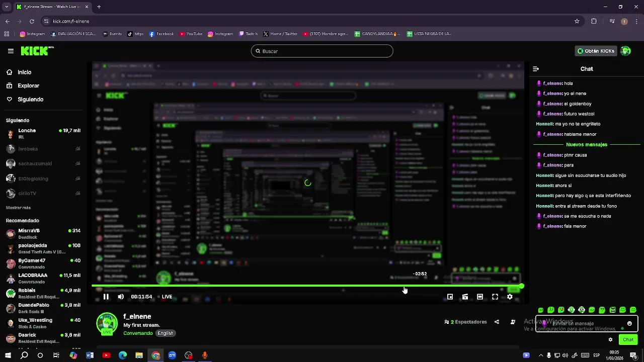Open Zoom from the taskbar
This screenshot has width=644, height=362.
(172, 355)
